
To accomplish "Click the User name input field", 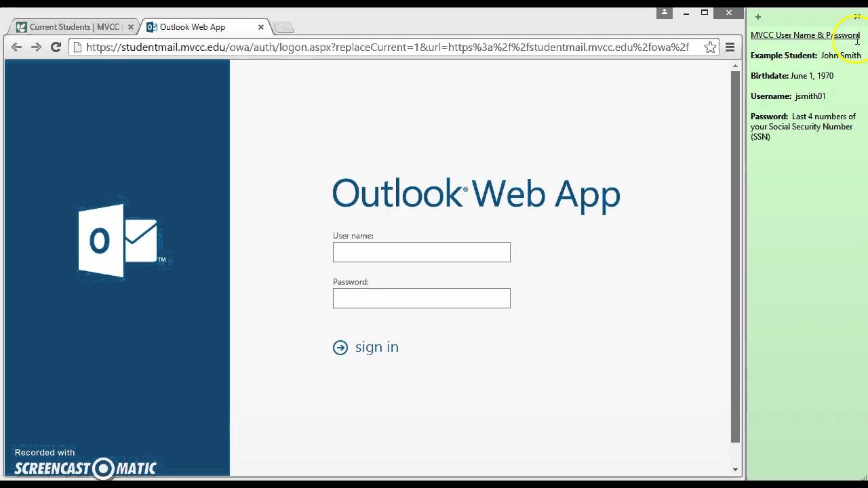I will point(421,252).
